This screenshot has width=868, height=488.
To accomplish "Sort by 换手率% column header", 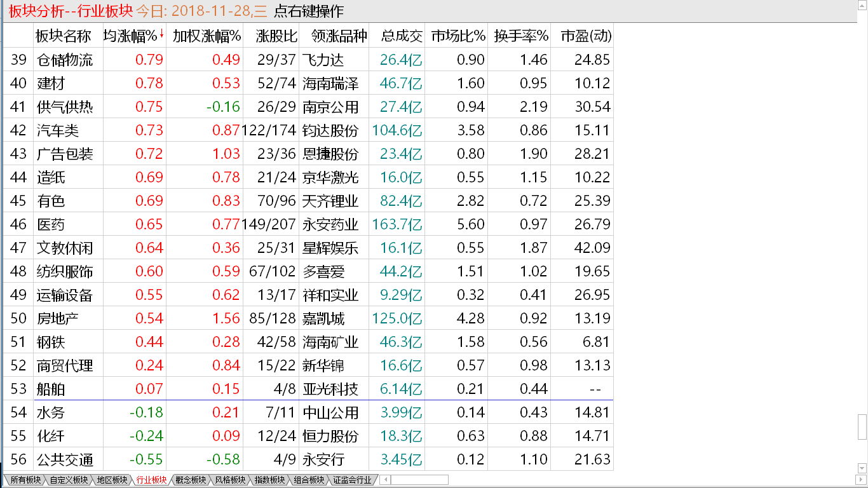I will pyautogui.click(x=521, y=36).
